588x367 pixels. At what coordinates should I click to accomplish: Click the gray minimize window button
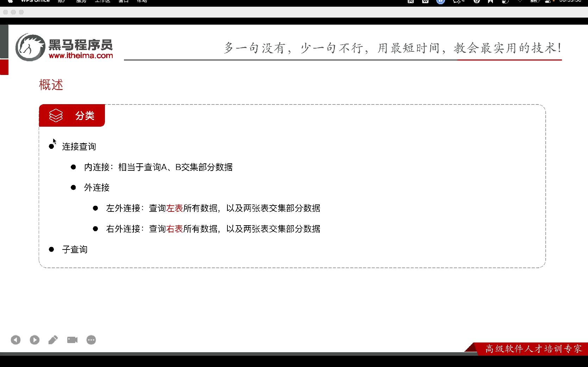coord(13,12)
